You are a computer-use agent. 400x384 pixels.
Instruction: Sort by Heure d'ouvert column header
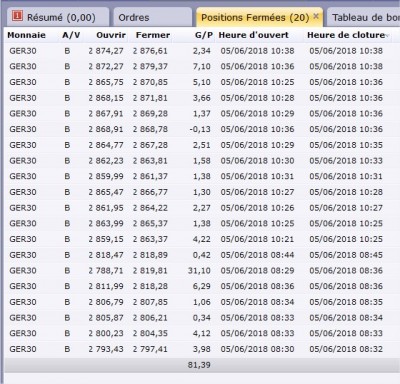[x=254, y=35]
